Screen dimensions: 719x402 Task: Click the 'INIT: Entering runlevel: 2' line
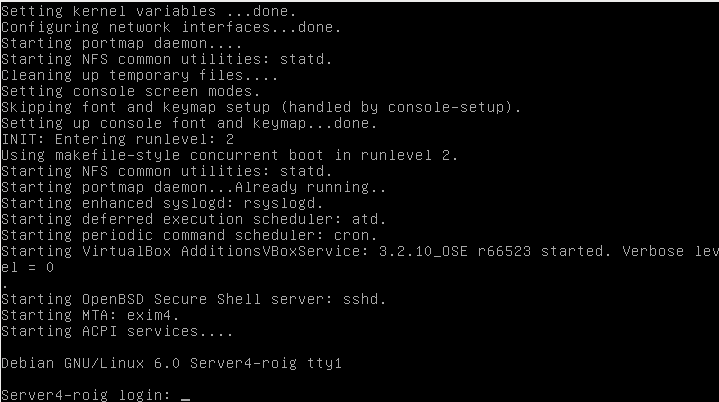[117, 139]
